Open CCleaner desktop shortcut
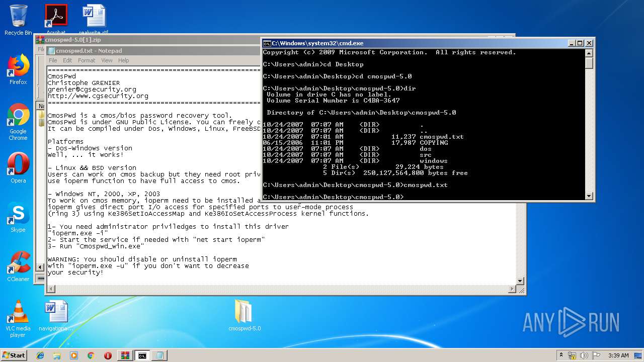Viewport: 644px width, 362px height. click(x=18, y=266)
